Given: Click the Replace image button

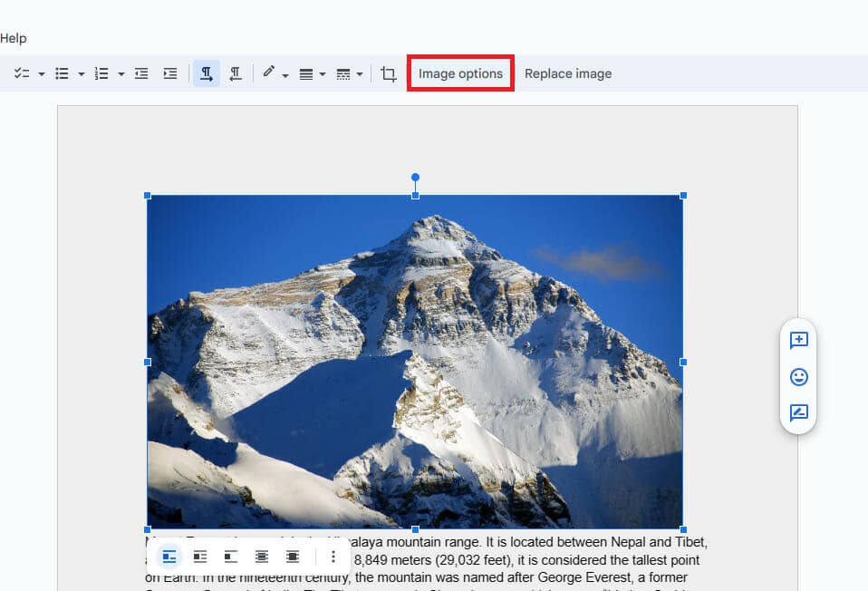Looking at the screenshot, I should (568, 74).
